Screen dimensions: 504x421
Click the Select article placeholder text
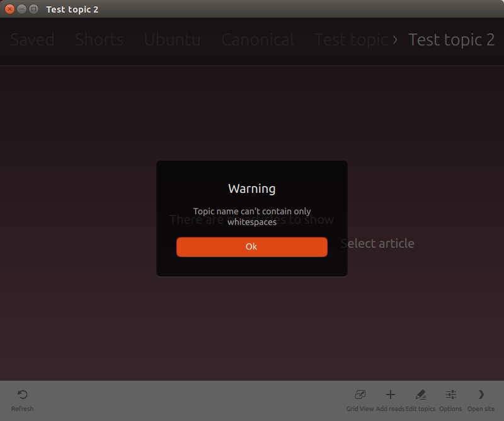(377, 243)
